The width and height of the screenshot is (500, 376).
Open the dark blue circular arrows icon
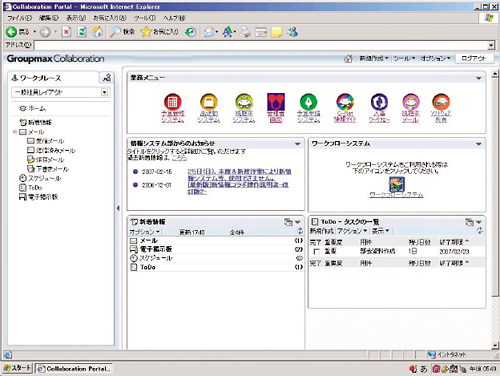point(379,102)
